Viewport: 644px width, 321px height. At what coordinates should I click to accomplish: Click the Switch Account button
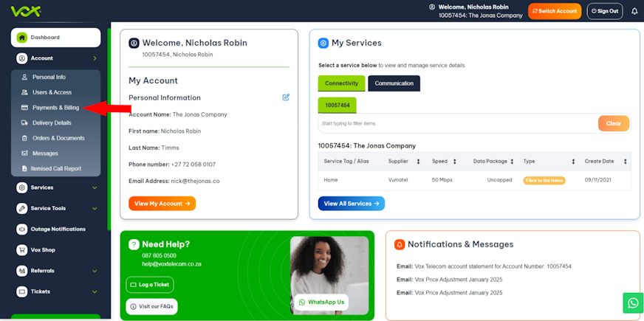554,11
